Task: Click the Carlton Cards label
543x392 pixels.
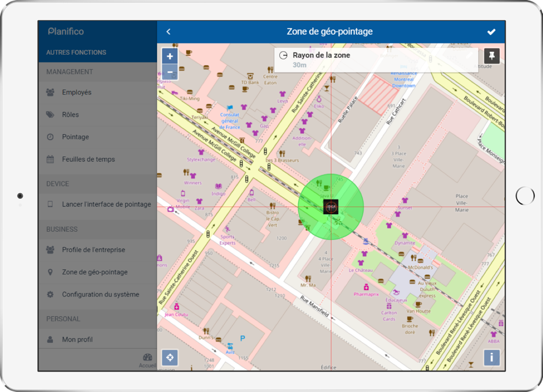Action: click(x=389, y=316)
